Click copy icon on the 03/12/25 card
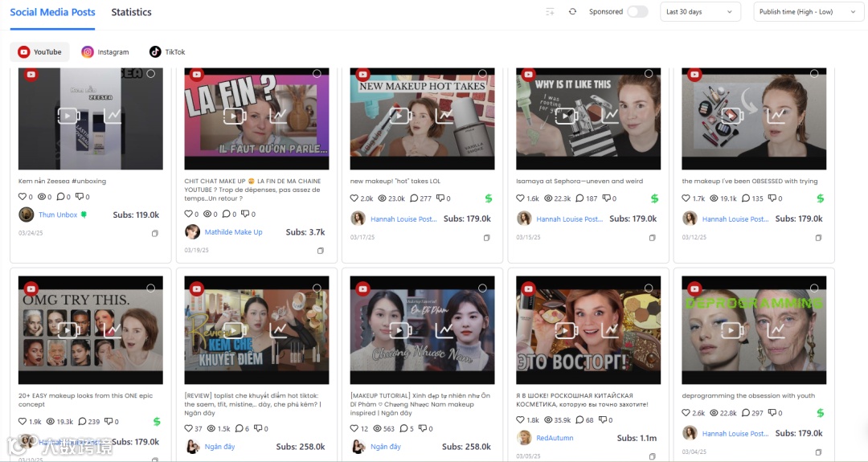This screenshot has height=462, width=868. (818, 238)
